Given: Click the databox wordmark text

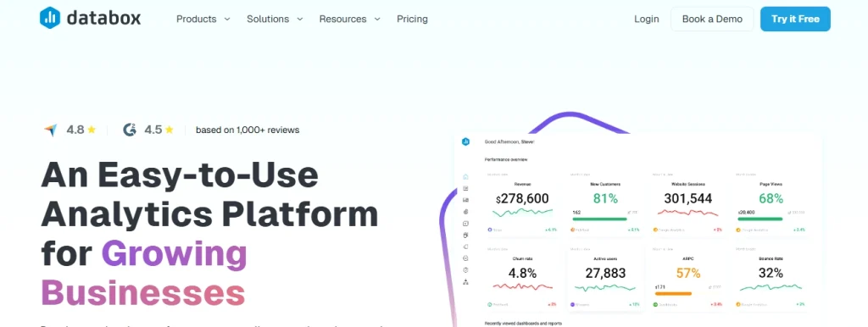Looking at the screenshot, I should (103, 19).
